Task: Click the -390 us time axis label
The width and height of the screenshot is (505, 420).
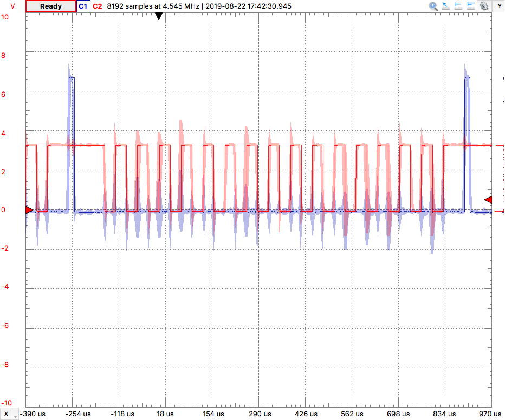Action: tap(33, 414)
